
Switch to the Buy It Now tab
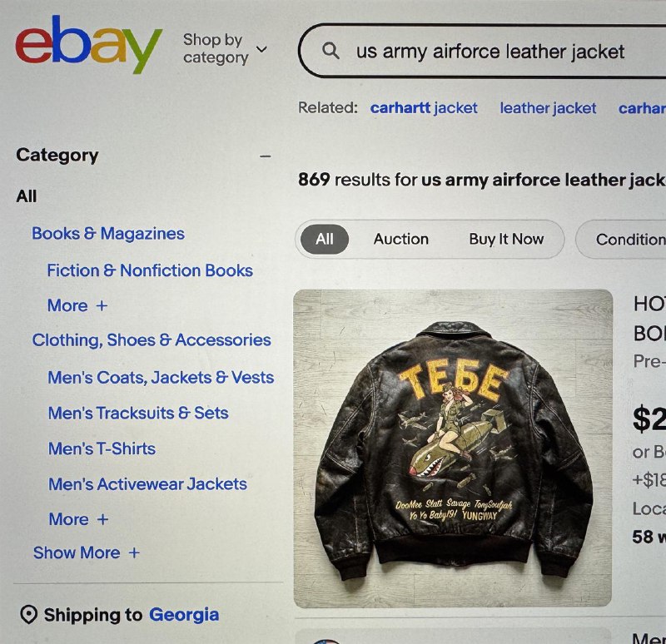(x=506, y=240)
